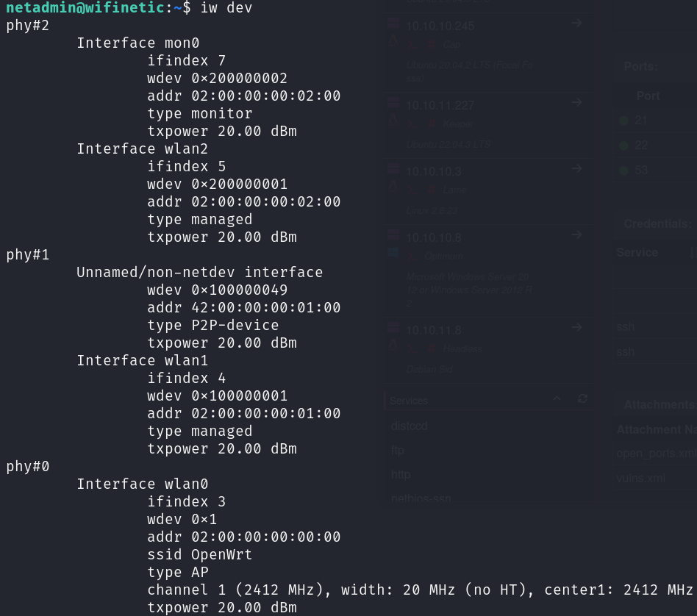Open host 10.10.11.8 with arrow icon
This screenshot has height=616, width=697.
point(576,328)
